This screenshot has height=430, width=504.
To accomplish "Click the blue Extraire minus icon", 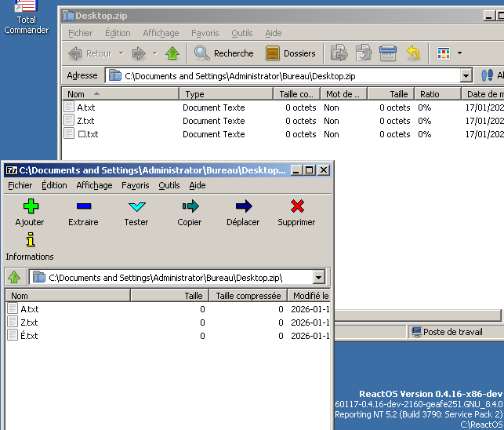I will pyautogui.click(x=83, y=206).
